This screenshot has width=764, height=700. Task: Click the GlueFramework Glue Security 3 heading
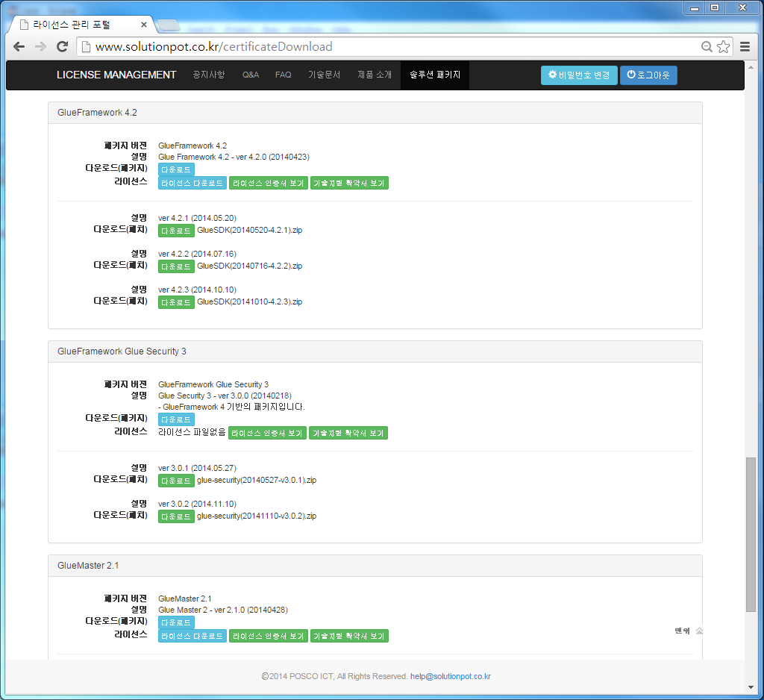[x=375, y=351]
